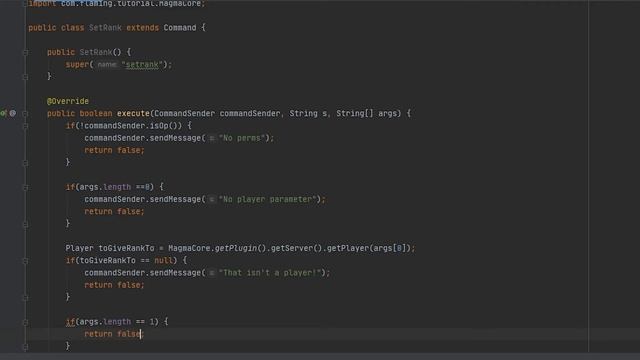The height and width of the screenshot is (360, 640).
Task: Fold the if(toGiveRankTo == null) block
Action: click(25, 260)
